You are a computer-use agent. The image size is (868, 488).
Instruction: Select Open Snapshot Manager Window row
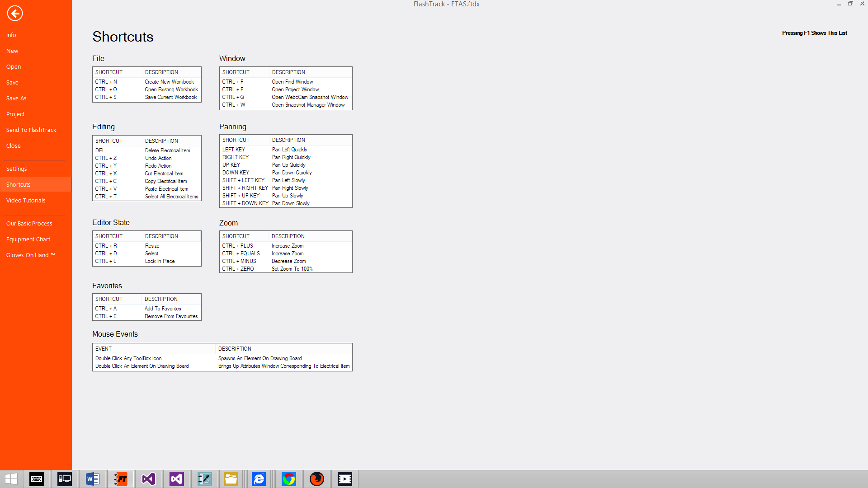286,105
